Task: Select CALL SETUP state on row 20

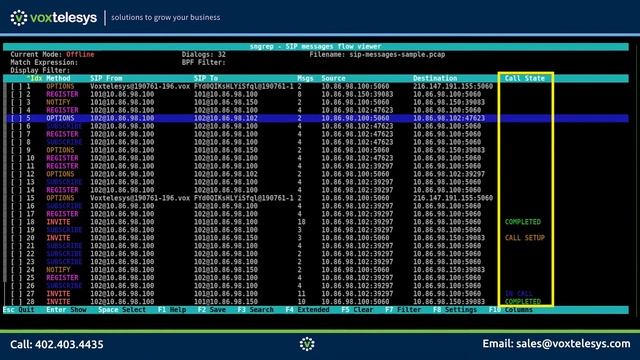Action: click(524, 238)
